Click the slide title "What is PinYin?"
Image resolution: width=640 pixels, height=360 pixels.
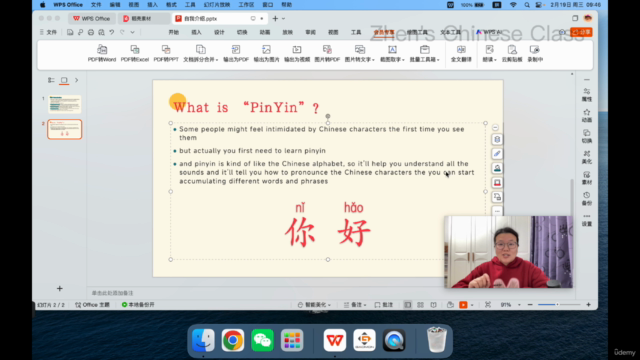(x=246, y=107)
